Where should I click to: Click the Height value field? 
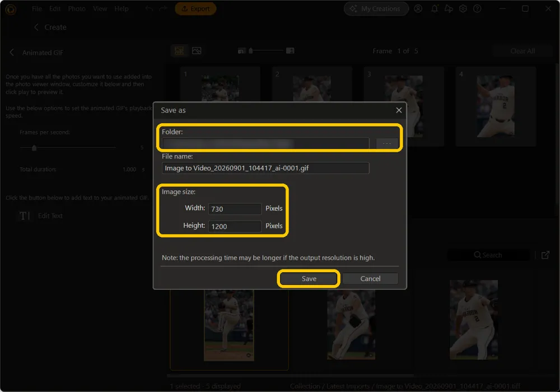235,226
